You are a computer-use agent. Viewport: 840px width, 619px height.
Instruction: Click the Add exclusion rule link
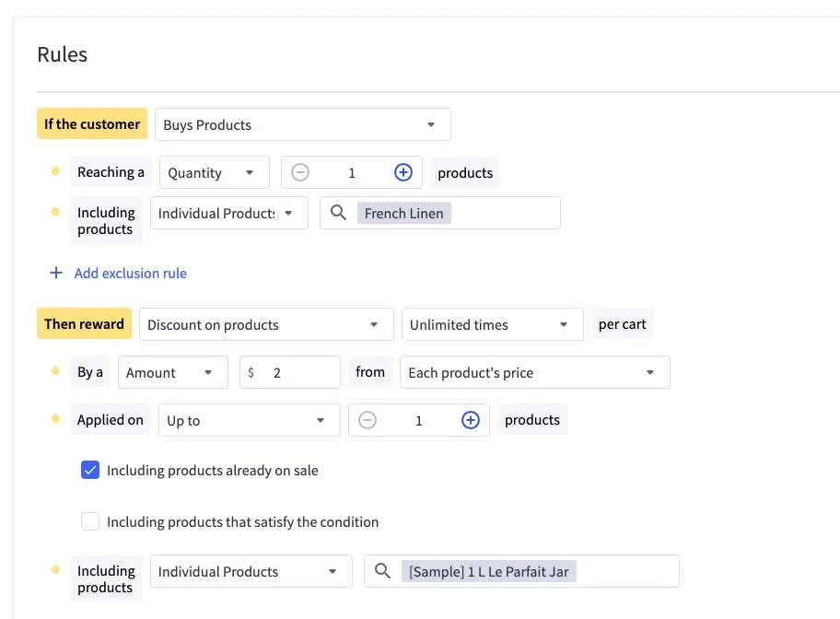point(130,273)
